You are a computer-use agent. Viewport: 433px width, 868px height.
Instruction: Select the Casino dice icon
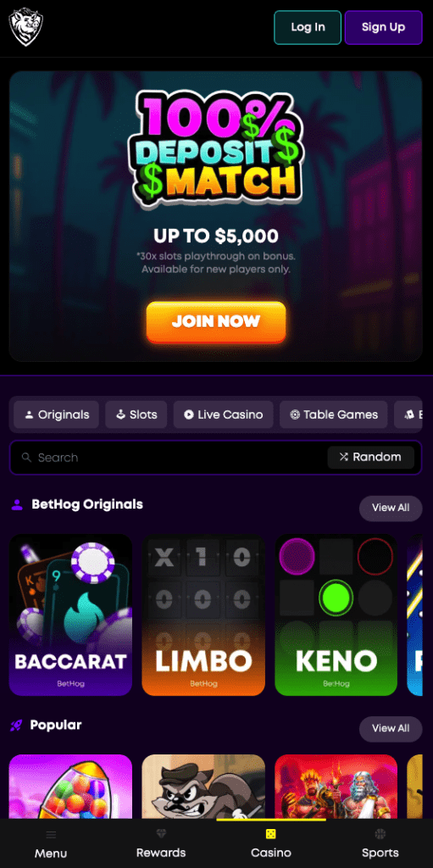pos(271,834)
